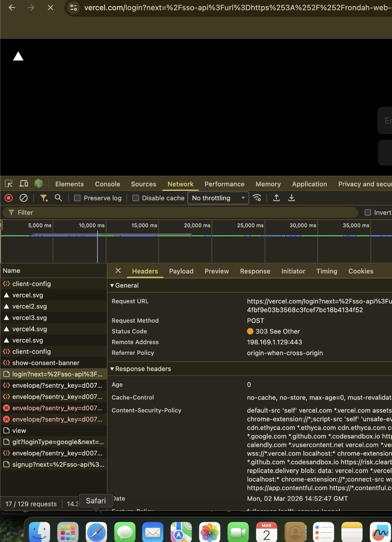This screenshot has height=542, width=392.
Task: Open network search magnifier
Action: 58,198
